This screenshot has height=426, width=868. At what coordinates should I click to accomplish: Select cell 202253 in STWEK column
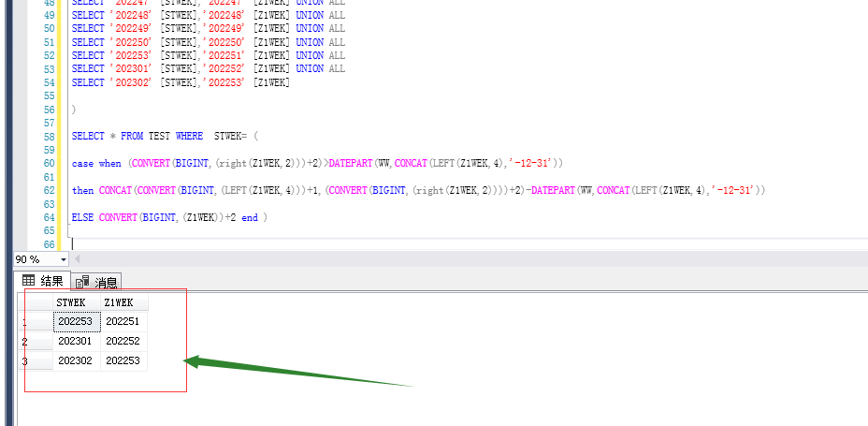77,321
